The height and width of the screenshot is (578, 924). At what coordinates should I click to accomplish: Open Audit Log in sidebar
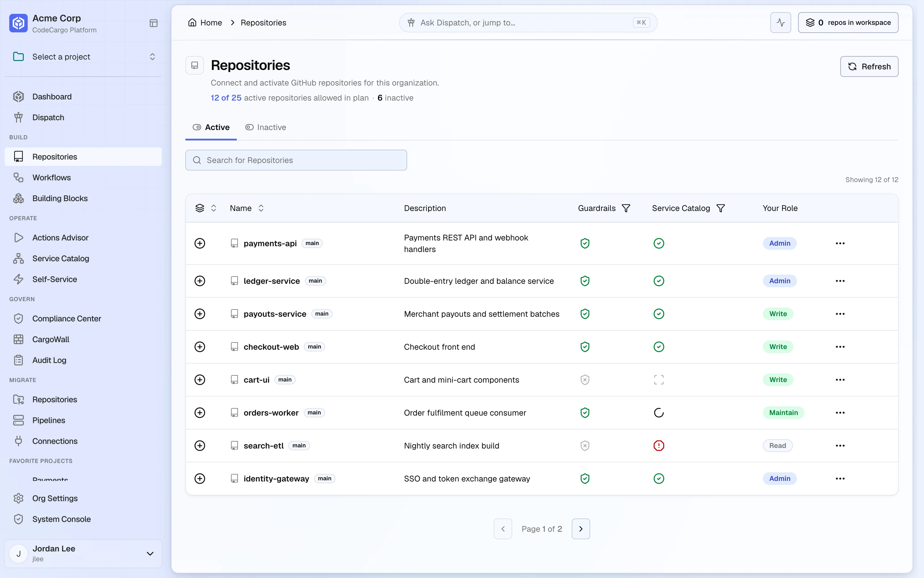[x=83, y=360]
